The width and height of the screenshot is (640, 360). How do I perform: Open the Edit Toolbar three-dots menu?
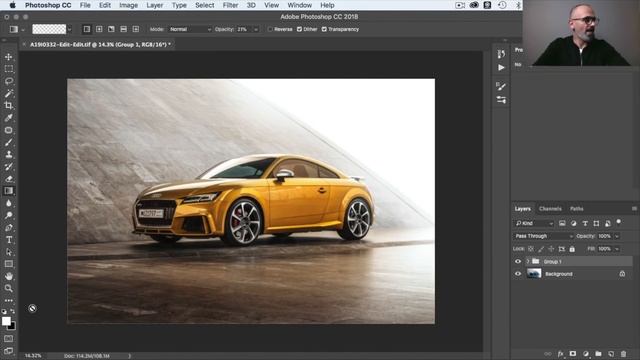coord(9,300)
